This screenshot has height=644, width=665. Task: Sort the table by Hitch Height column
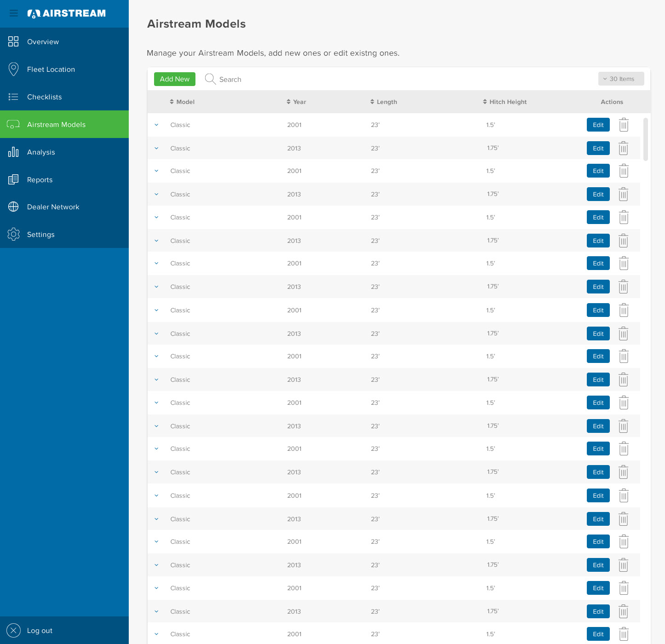point(504,102)
